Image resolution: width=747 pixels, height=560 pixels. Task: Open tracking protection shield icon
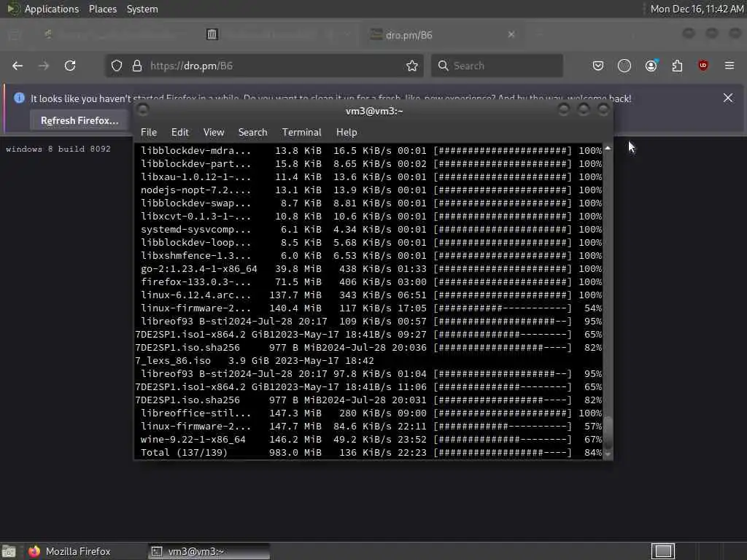(117, 66)
